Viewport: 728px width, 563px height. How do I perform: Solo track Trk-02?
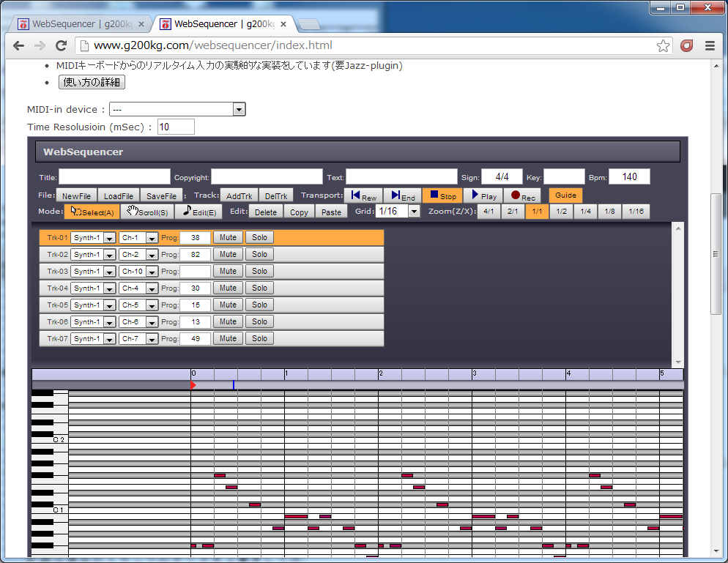(x=259, y=254)
